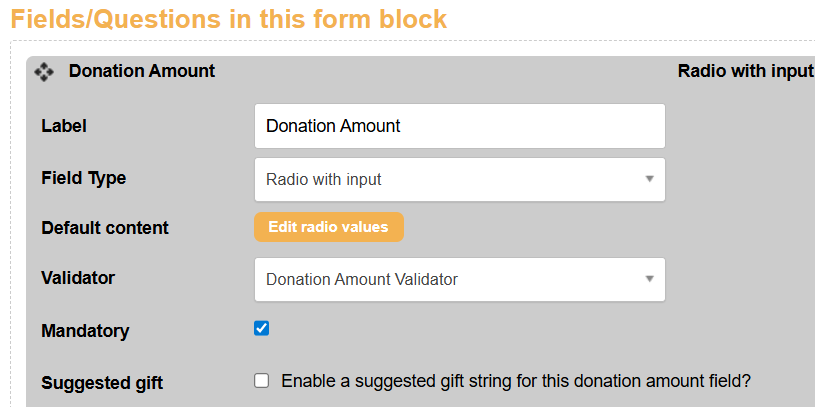815x407 pixels.
Task: Click the Validator dropdown arrow
Action: tap(649, 279)
